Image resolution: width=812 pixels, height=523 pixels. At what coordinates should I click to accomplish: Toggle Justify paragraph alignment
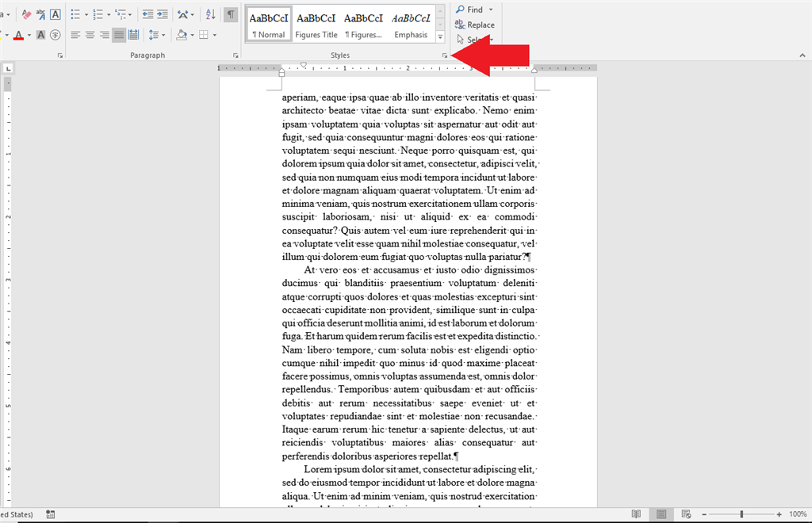click(118, 35)
